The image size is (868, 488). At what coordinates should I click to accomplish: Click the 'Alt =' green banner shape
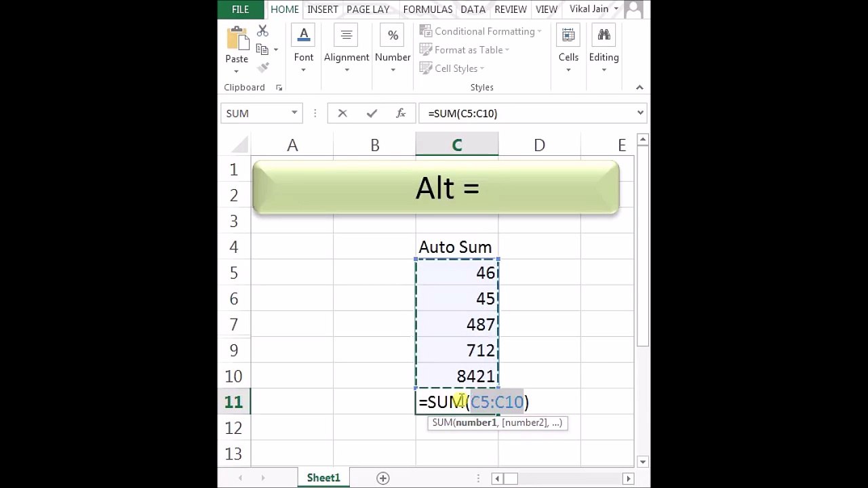pyautogui.click(x=435, y=188)
